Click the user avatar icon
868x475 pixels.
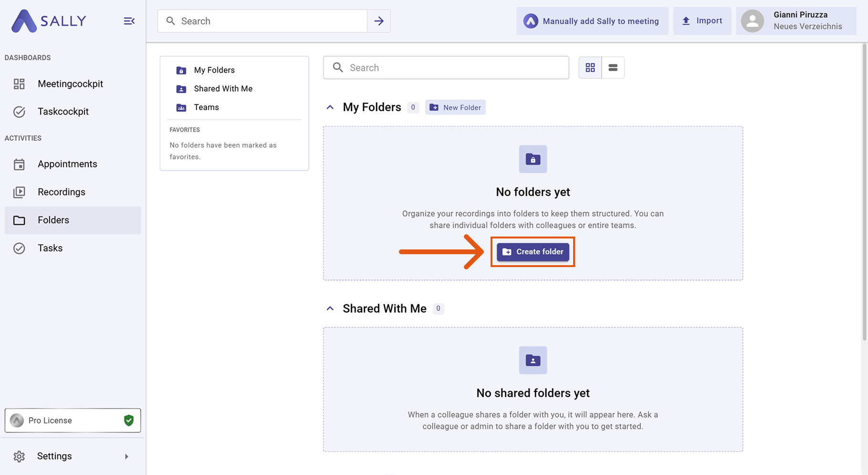point(753,21)
